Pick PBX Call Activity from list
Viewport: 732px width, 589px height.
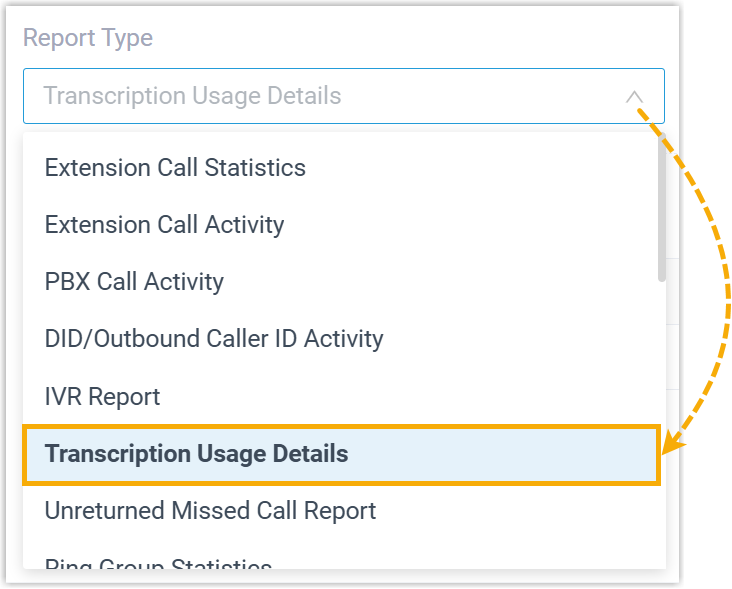pyautogui.click(x=134, y=282)
